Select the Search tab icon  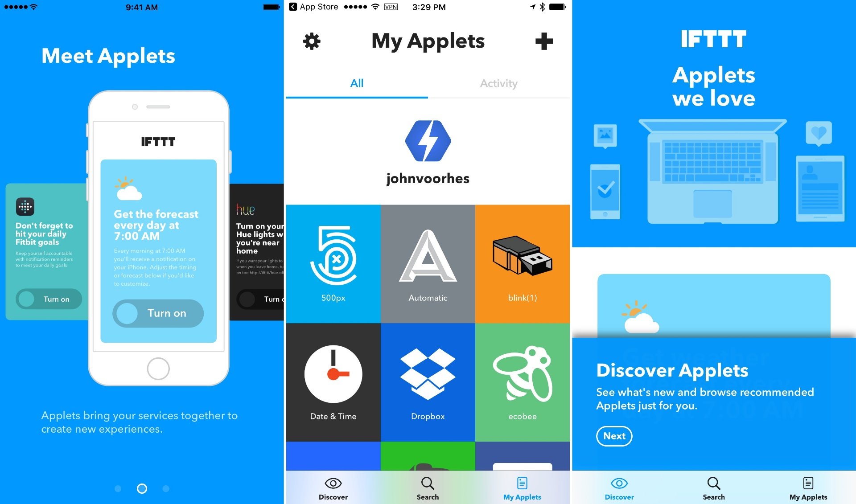pos(428,483)
